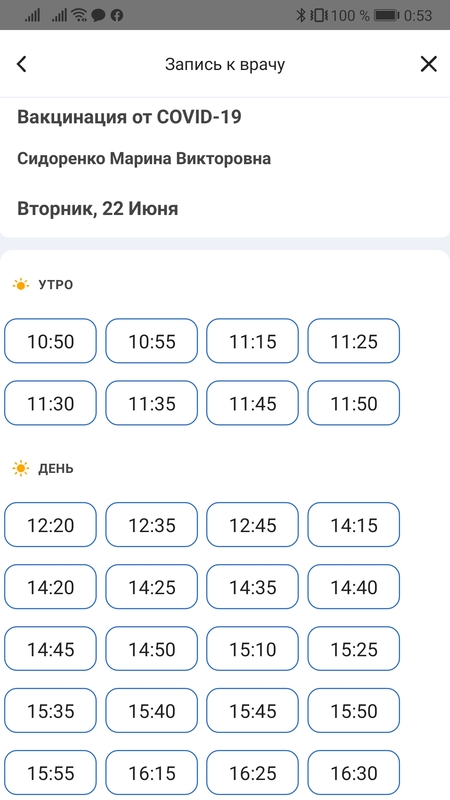Tap the Wi-Fi status icon
450x800 pixels.
(79, 15)
